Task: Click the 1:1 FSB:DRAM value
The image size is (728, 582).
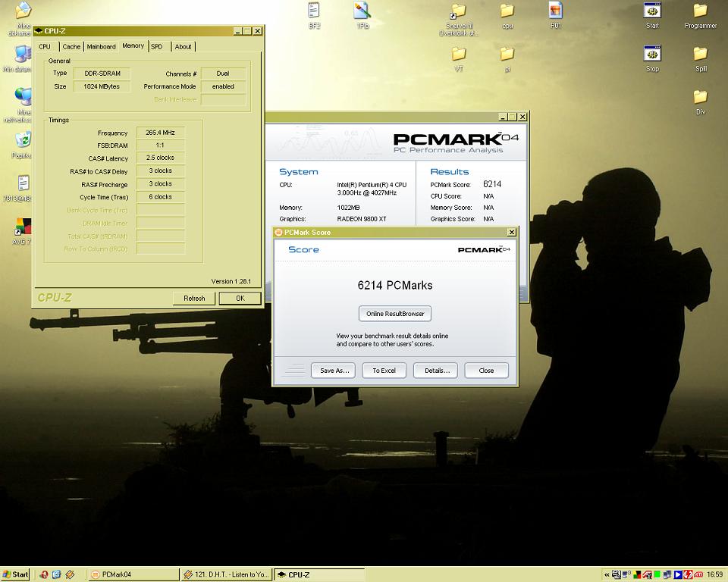Action: (161, 145)
